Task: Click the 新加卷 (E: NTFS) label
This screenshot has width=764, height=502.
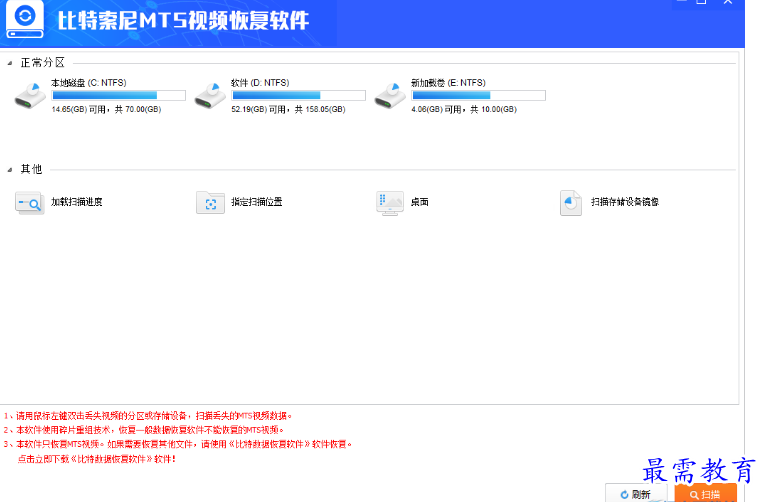Action: click(448, 83)
